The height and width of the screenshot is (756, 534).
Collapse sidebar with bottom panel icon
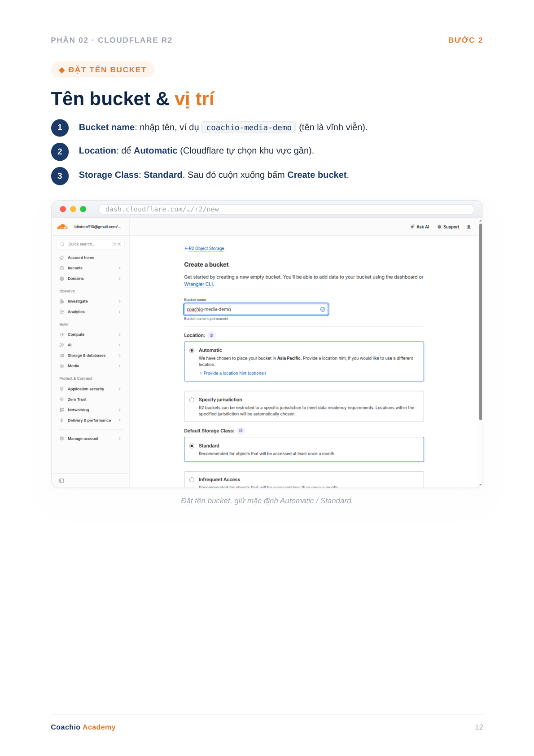pyautogui.click(x=62, y=481)
